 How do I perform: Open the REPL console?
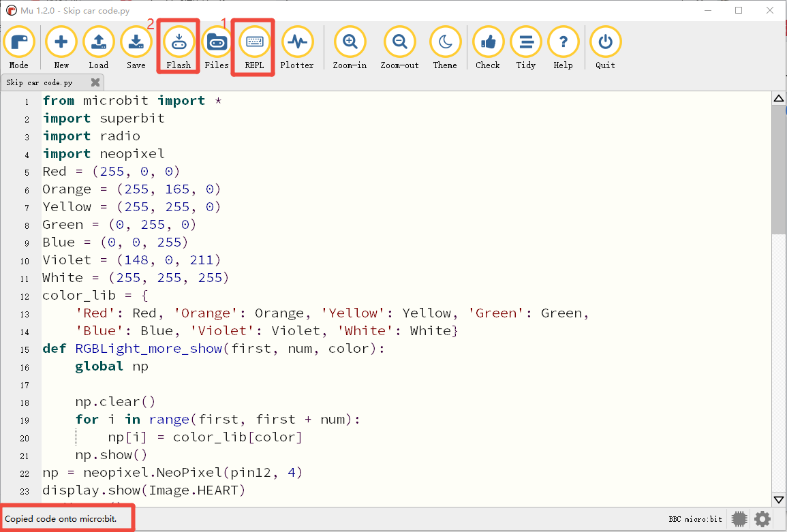[254, 48]
